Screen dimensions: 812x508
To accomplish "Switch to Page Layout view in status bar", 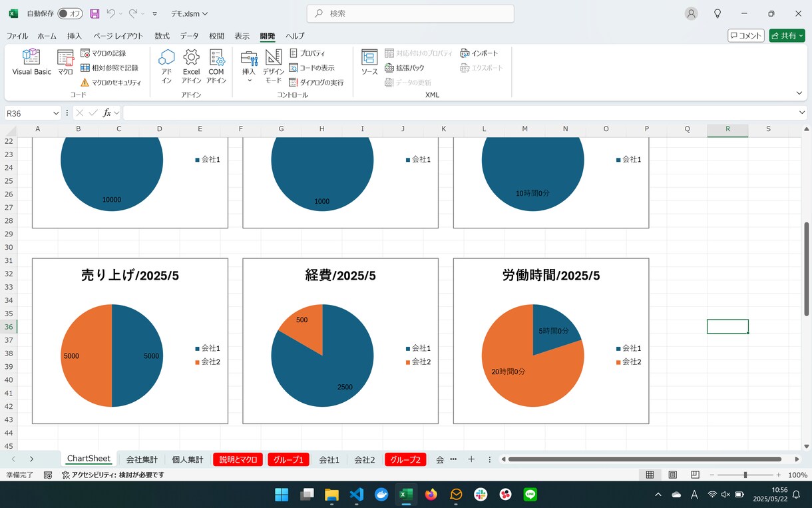I will coord(673,475).
